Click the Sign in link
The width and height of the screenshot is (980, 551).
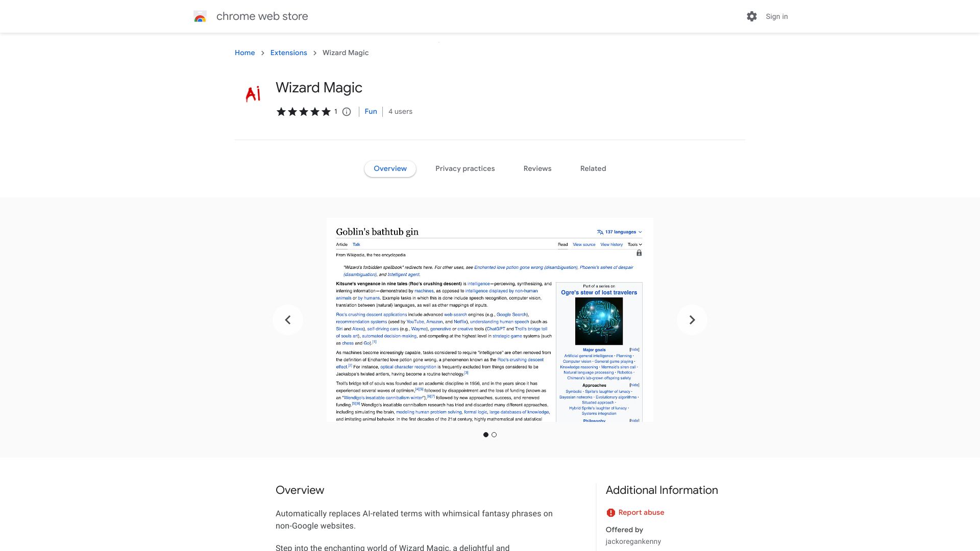pyautogui.click(x=776, y=16)
